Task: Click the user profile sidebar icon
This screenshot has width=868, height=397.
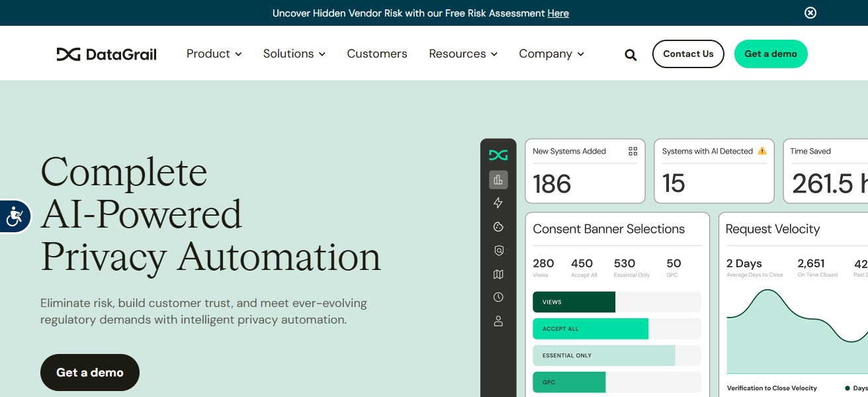Action: [x=498, y=321]
